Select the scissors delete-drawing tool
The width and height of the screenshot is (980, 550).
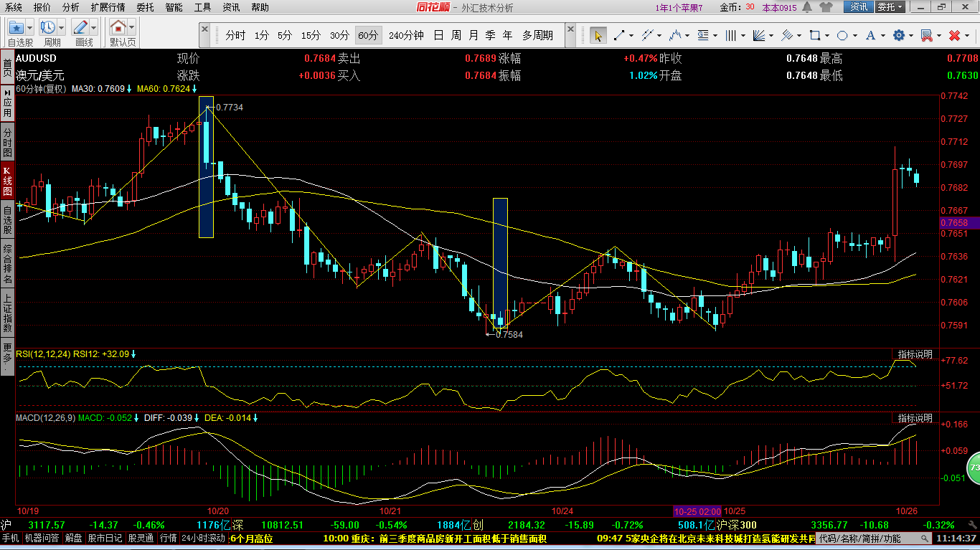tap(926, 35)
